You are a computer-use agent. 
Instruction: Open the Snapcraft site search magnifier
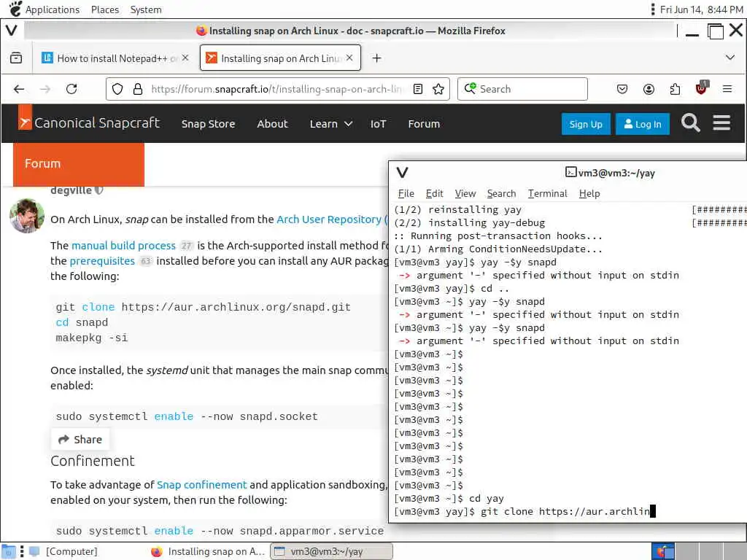[x=690, y=122]
